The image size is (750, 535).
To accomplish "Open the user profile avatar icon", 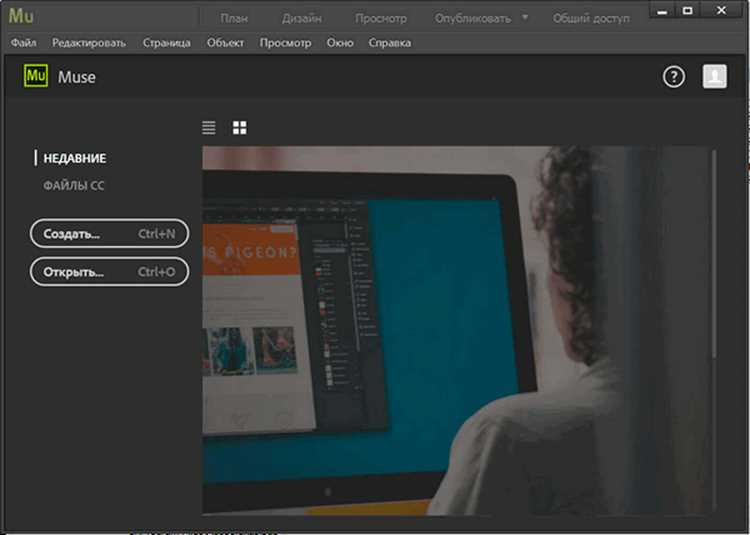I will (x=715, y=76).
